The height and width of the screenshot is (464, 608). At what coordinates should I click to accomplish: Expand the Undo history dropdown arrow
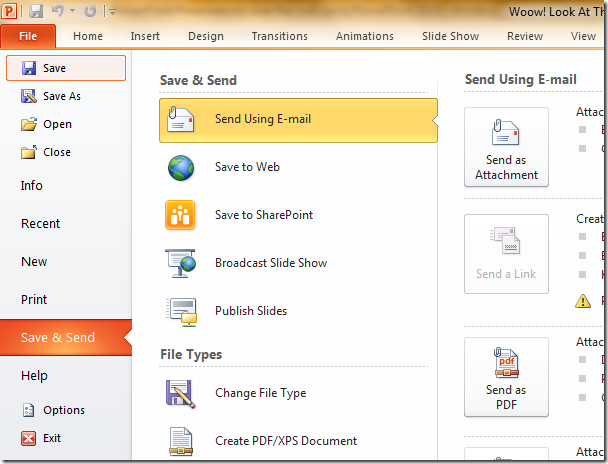tap(72, 12)
